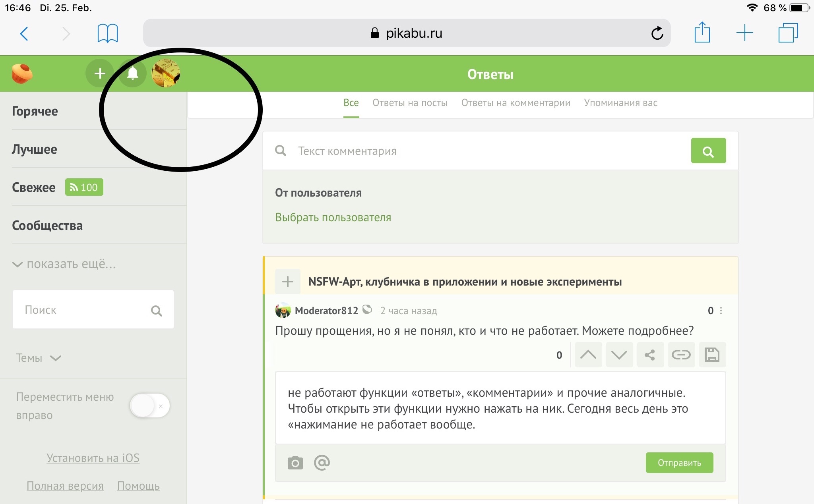Screen dimensions: 814x504
Task: Expand NSFW-Арт post with plus button
Action: click(x=287, y=282)
